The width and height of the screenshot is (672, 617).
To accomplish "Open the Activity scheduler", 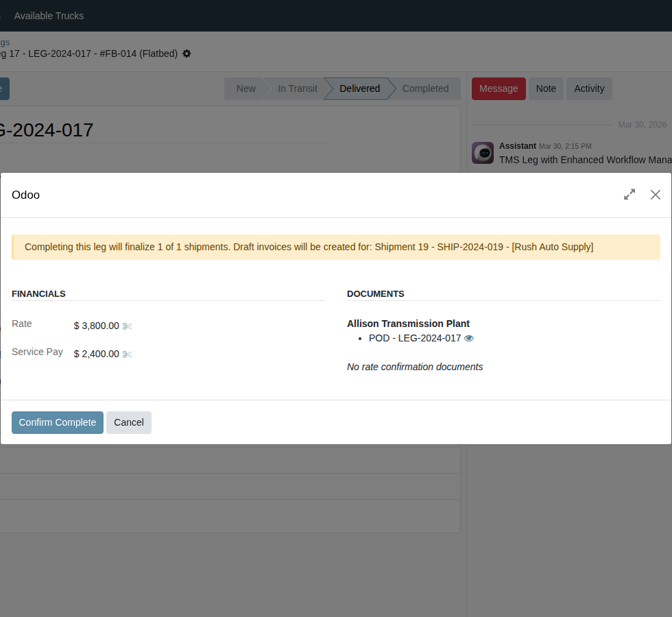I will (589, 88).
